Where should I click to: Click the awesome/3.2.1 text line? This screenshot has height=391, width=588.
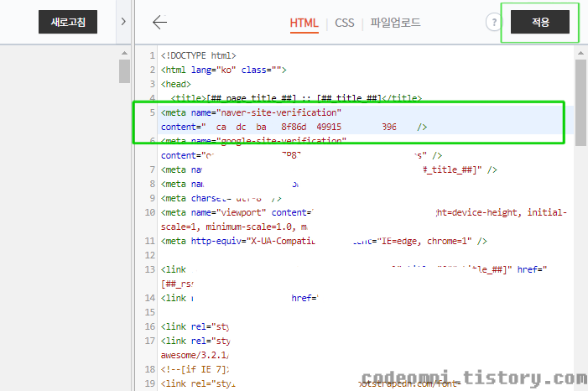click(x=195, y=355)
